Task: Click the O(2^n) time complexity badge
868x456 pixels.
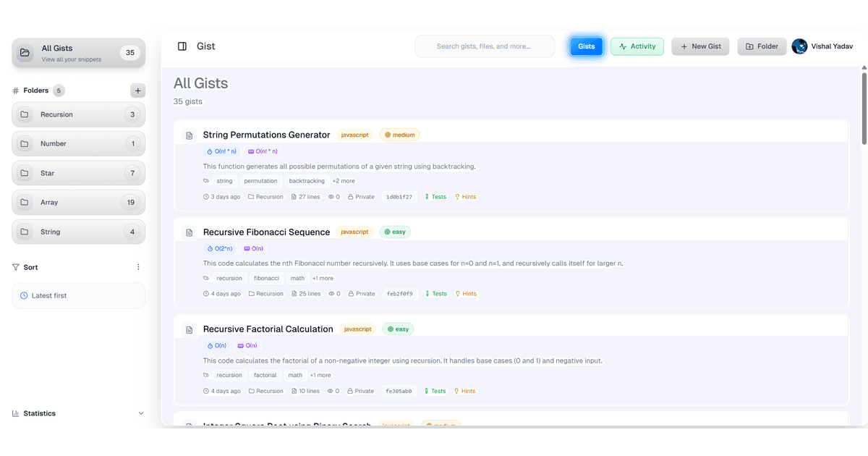Action: [220, 248]
